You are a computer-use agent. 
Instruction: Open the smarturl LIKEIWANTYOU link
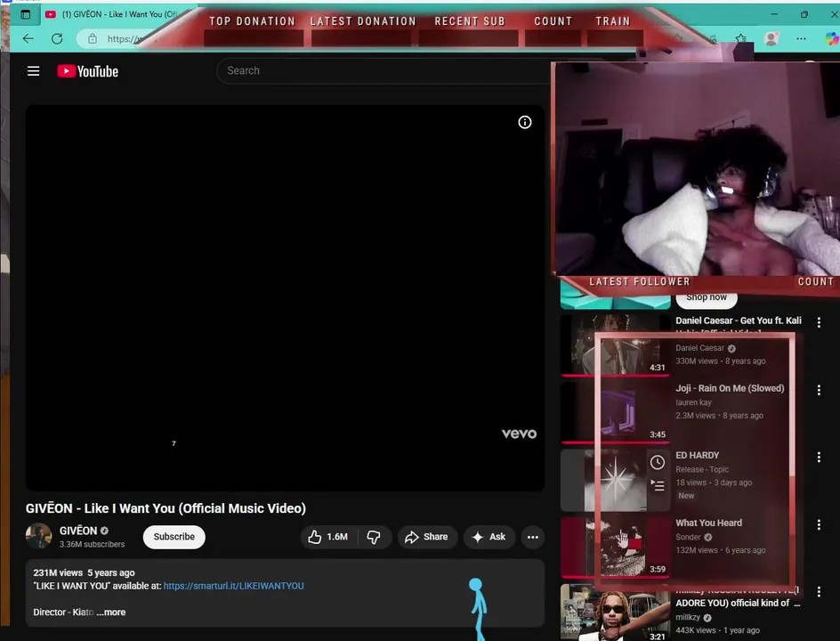(233, 586)
